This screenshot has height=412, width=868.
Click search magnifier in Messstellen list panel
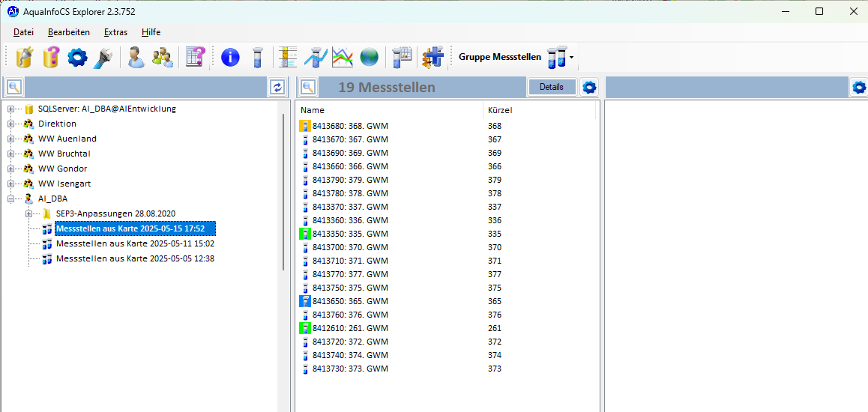tap(308, 87)
